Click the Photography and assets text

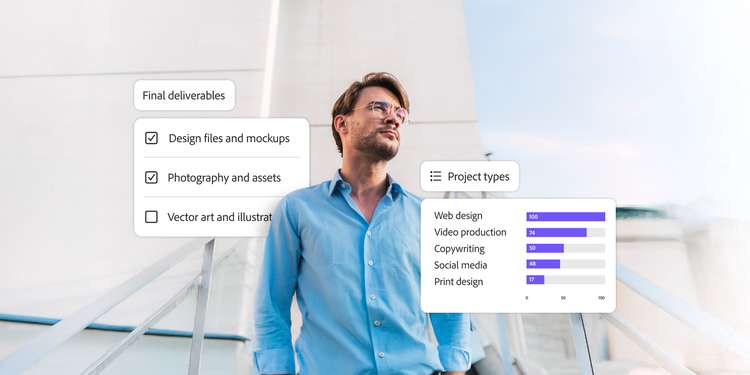point(224,178)
